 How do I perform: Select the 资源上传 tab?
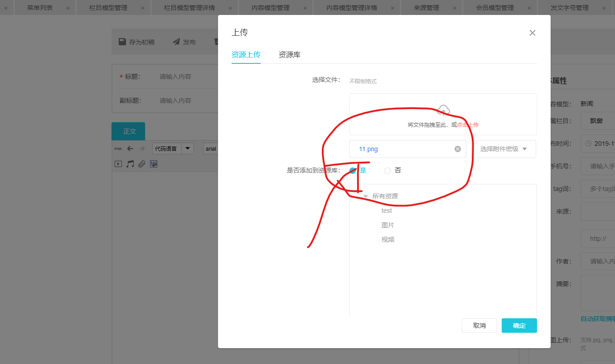[246, 55]
